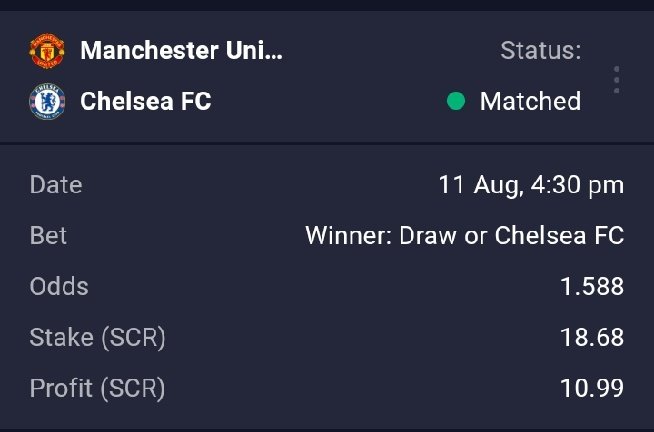Select the 1.588 odds value
This screenshot has height=432, width=654.
click(592, 286)
